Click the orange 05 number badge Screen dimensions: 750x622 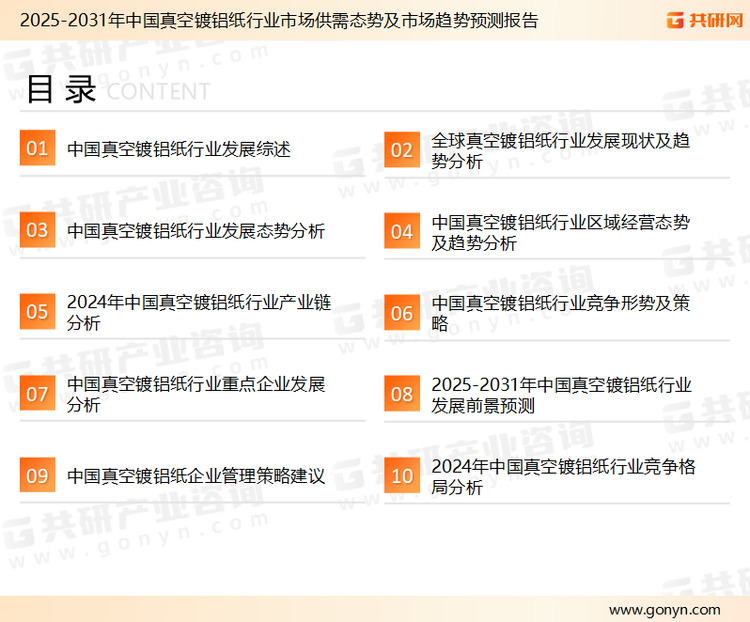(37, 311)
